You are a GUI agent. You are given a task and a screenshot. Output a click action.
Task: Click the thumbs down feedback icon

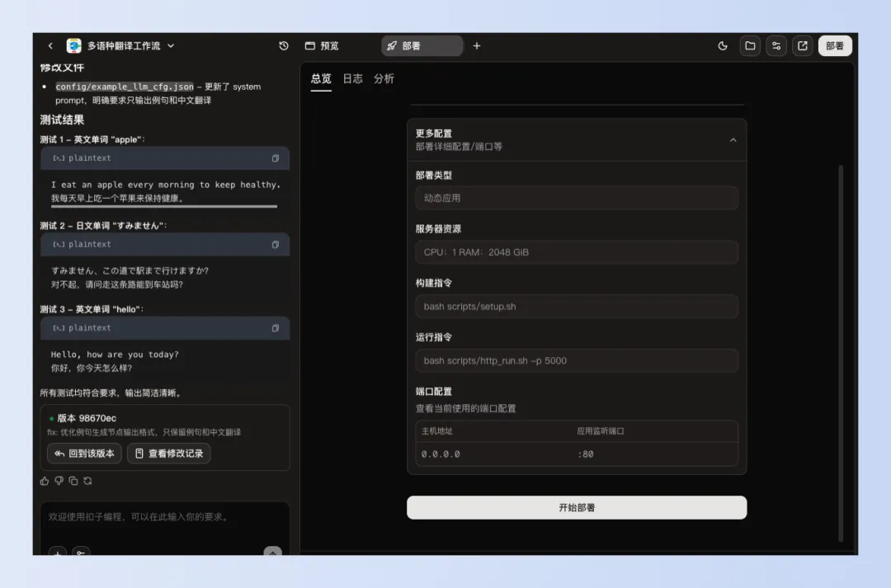59,481
